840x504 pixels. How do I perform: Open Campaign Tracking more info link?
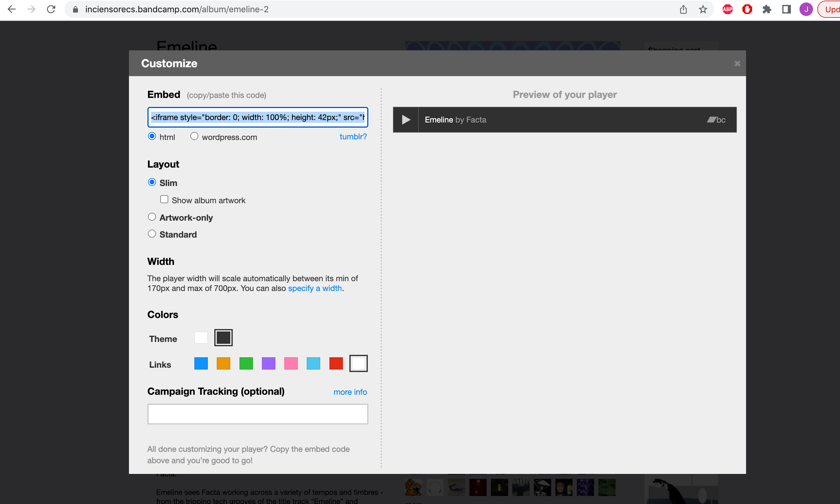click(350, 392)
